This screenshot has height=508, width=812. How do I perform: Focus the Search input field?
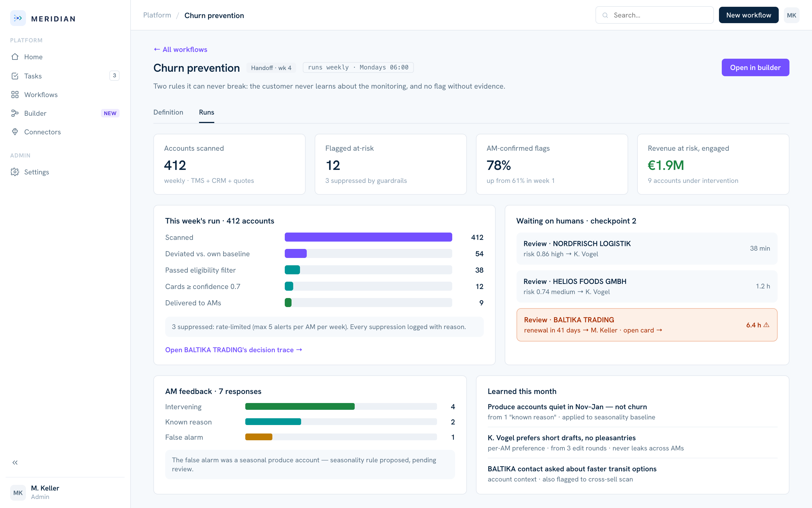pos(654,15)
